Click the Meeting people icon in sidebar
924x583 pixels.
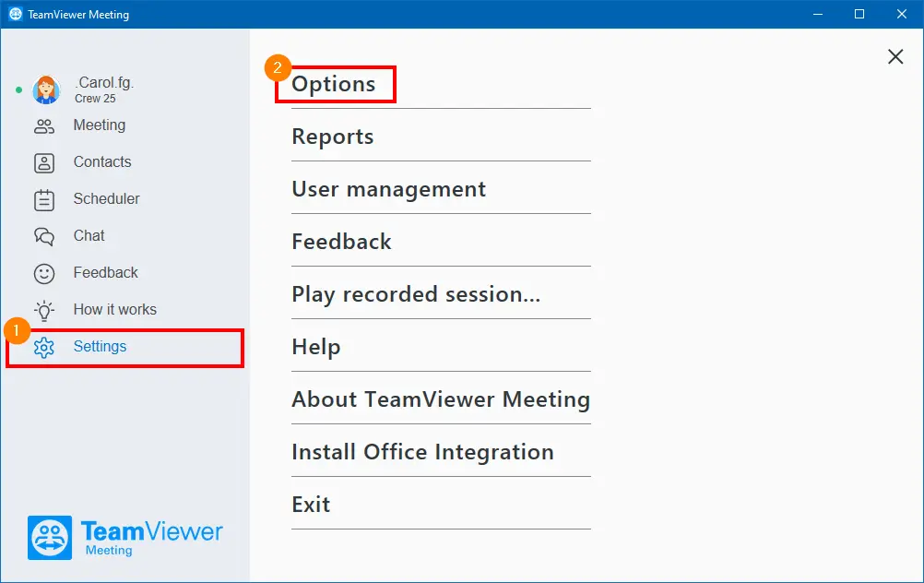coord(44,126)
